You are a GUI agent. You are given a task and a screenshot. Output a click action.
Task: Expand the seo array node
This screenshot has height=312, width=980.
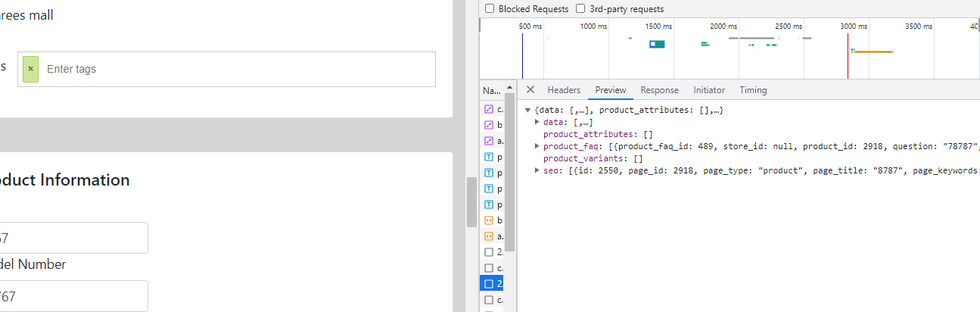pyautogui.click(x=537, y=170)
